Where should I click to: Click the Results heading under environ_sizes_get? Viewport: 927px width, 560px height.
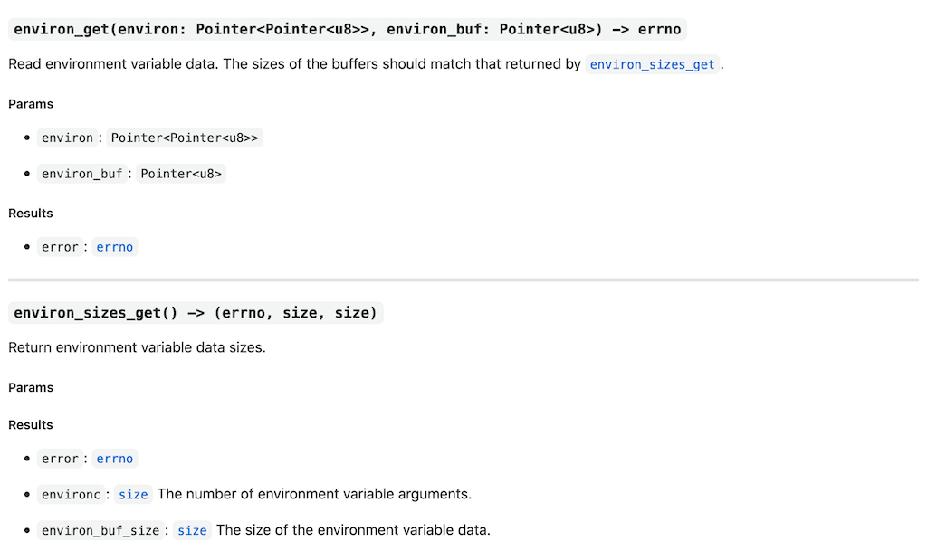coord(30,424)
